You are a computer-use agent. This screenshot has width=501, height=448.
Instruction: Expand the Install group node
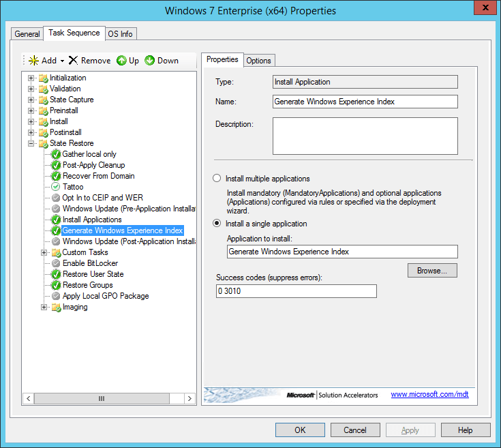tap(31, 121)
